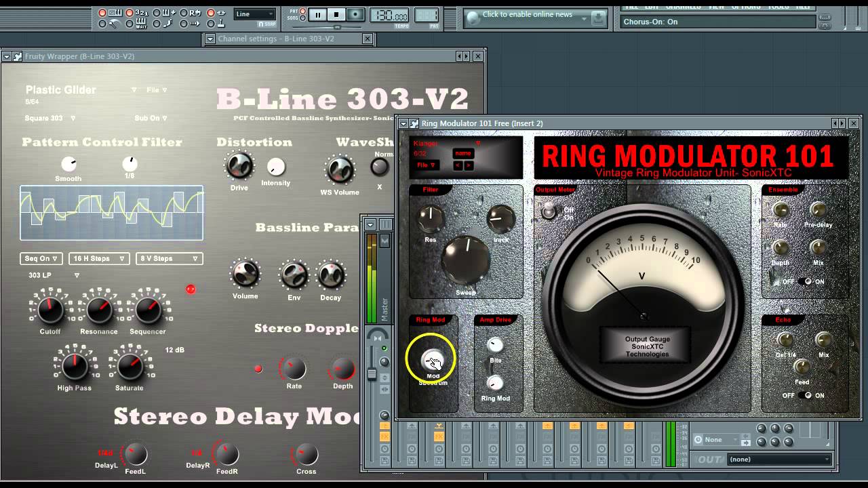The width and height of the screenshot is (868, 488).
Task: Open the Line snap selector dropdown
Action: (x=255, y=14)
